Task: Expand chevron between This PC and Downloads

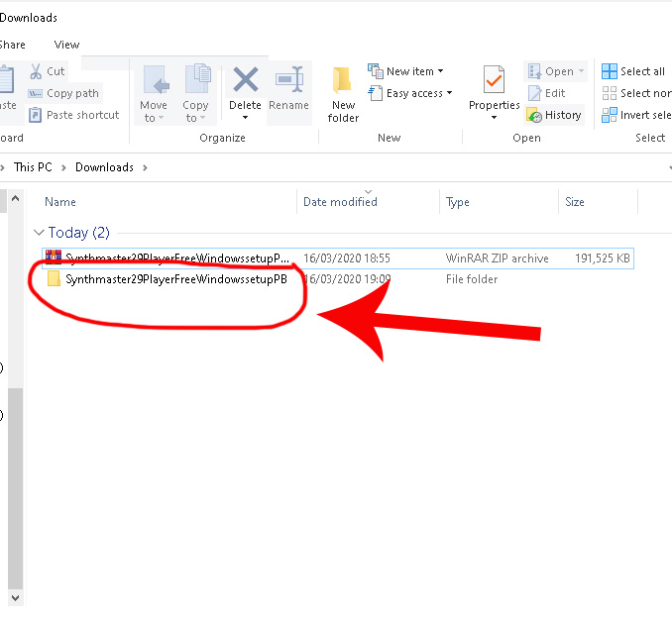Action: pyautogui.click(x=63, y=167)
